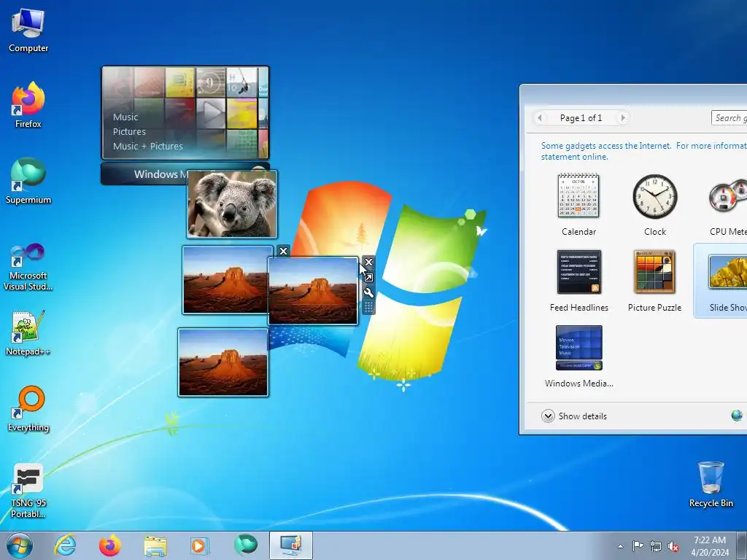
Task: Open the network tray icon
Action: pyautogui.click(x=656, y=546)
